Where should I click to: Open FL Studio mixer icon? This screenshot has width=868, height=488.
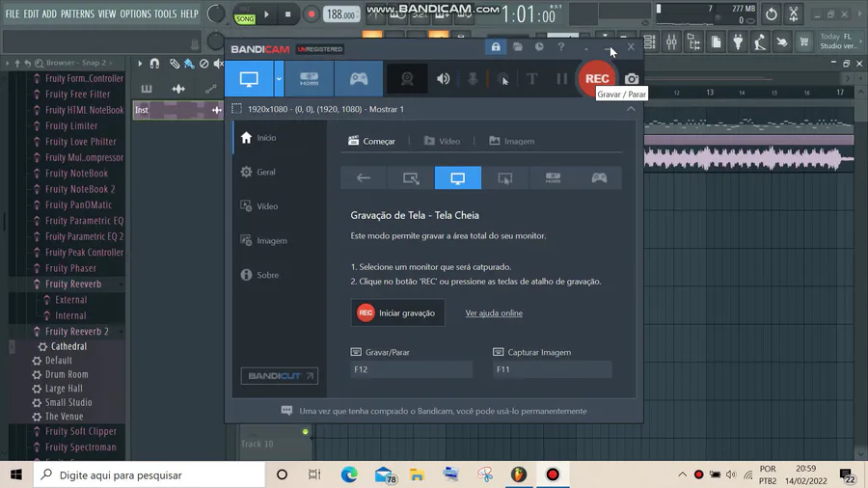pos(671,42)
